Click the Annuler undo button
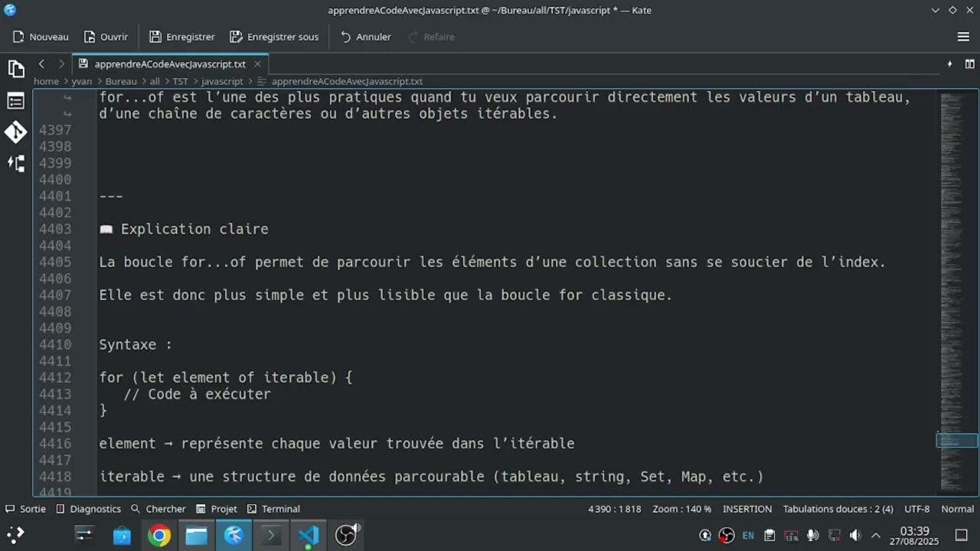Screen dimensions: 980x551 [365, 37]
